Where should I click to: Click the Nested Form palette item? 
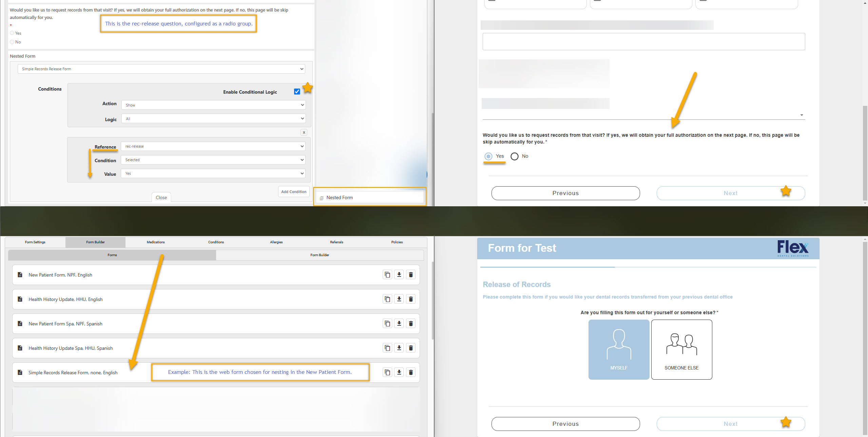pyautogui.click(x=370, y=197)
